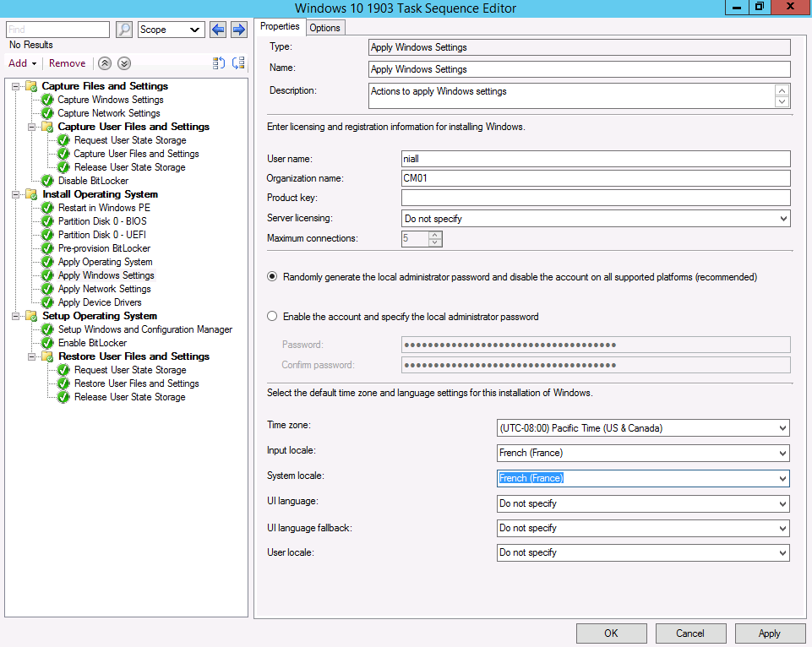Click the Find search field

[x=58, y=30]
